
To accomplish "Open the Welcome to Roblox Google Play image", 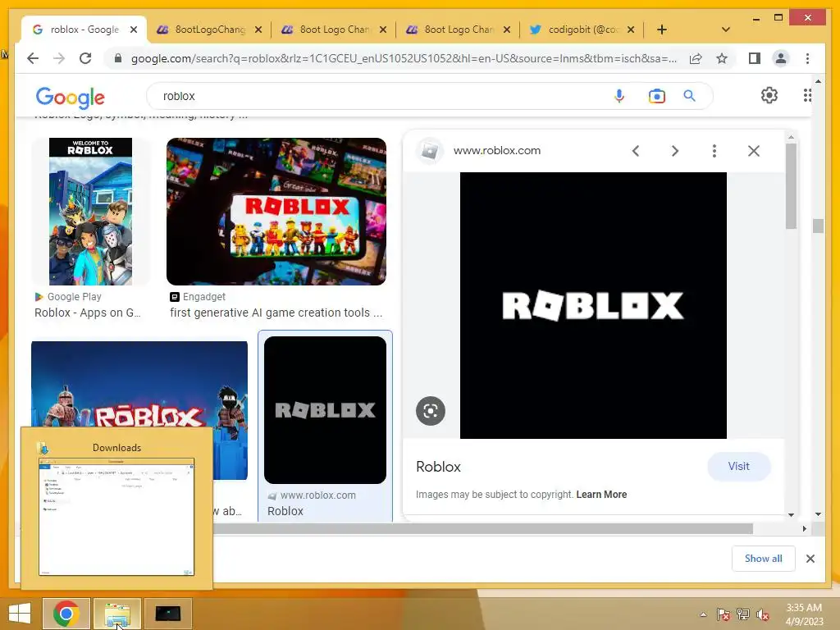I will tap(90, 212).
